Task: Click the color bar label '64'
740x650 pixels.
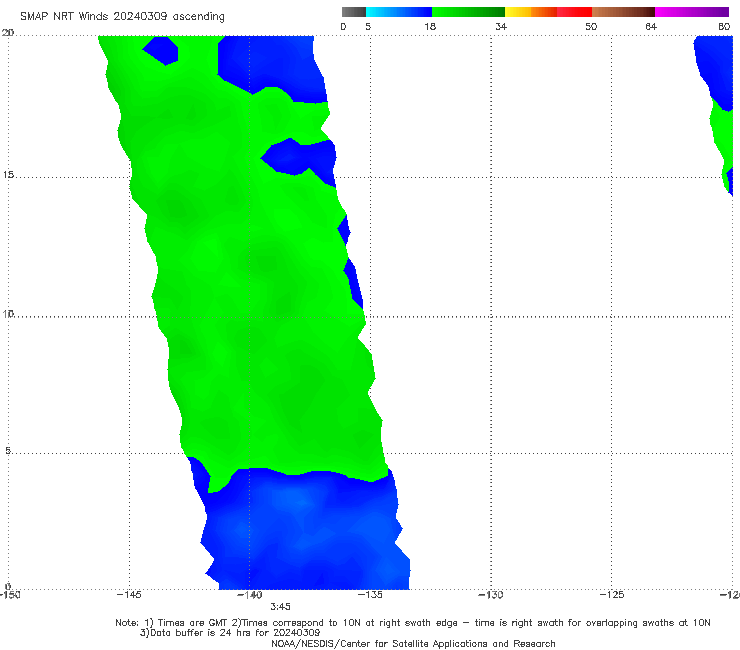Action: (x=651, y=26)
